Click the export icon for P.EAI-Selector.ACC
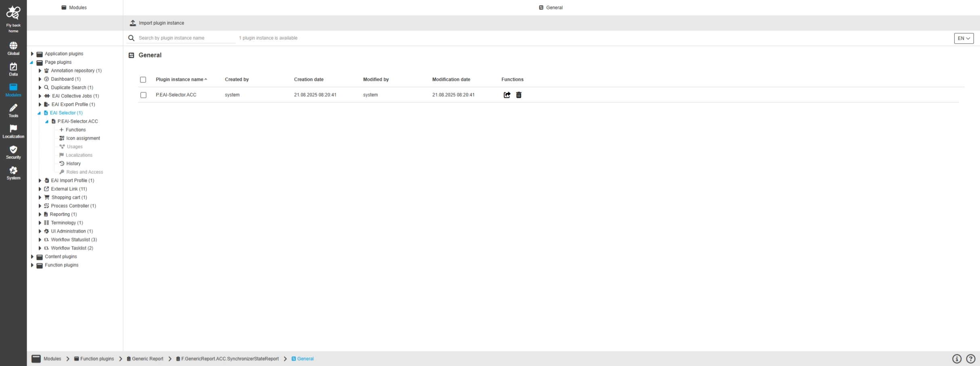 507,95
